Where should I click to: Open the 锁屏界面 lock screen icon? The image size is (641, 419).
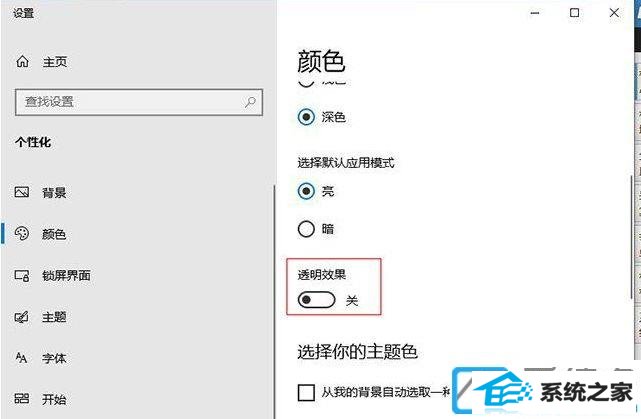pyautogui.click(x=22, y=275)
